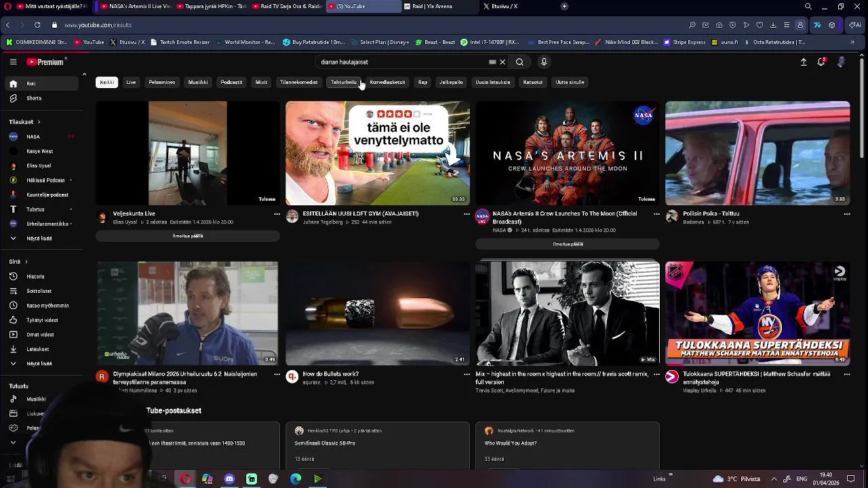
Task: Expand Tilaukset section header
Action: (25, 122)
